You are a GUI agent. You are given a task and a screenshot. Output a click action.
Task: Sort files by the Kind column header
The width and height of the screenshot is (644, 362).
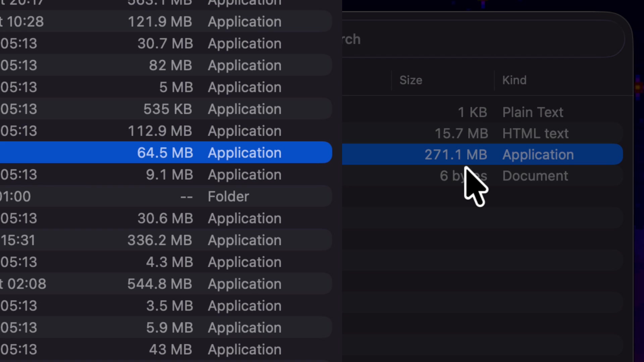click(x=514, y=80)
